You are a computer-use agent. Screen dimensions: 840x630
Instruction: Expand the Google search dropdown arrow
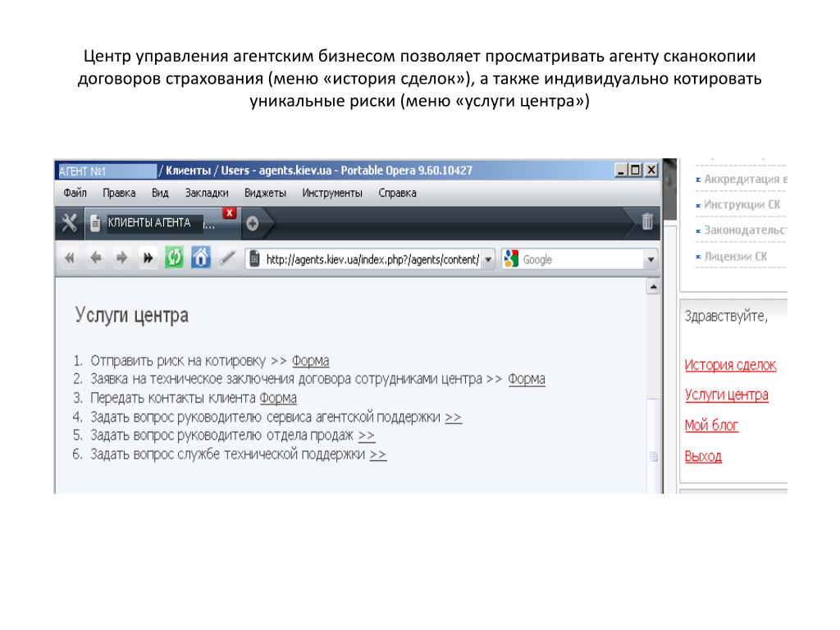pos(651,259)
